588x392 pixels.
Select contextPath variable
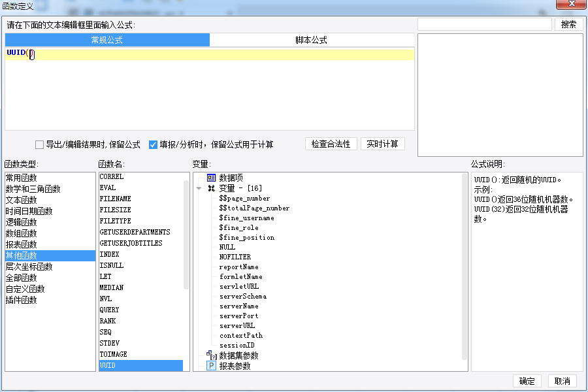tap(241, 335)
